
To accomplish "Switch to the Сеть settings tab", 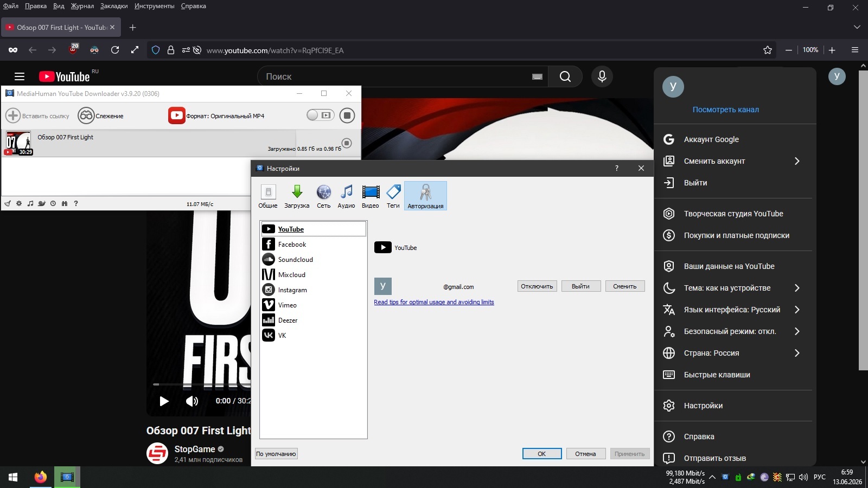I will [324, 196].
